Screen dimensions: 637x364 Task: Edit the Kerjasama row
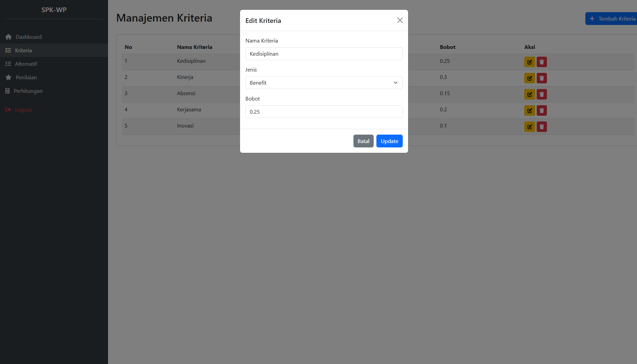tap(529, 111)
